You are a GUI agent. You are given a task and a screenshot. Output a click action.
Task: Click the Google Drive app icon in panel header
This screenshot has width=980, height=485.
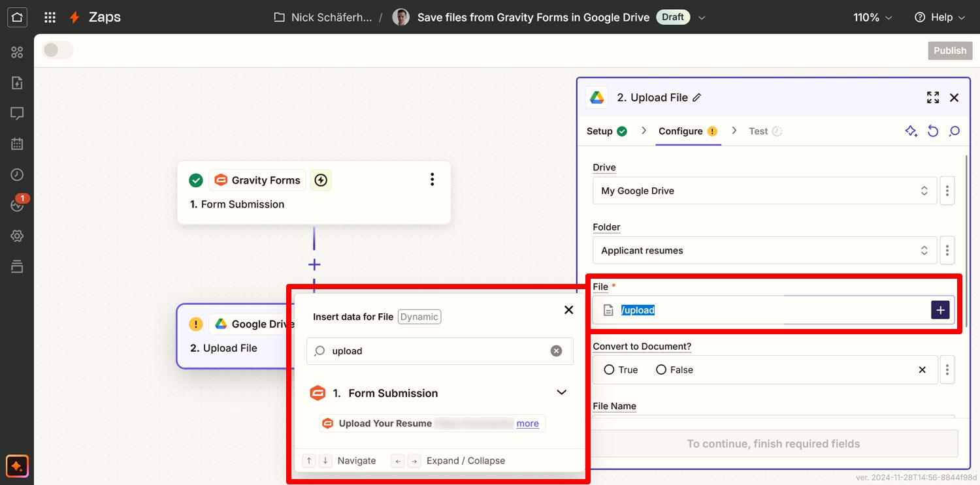(597, 98)
